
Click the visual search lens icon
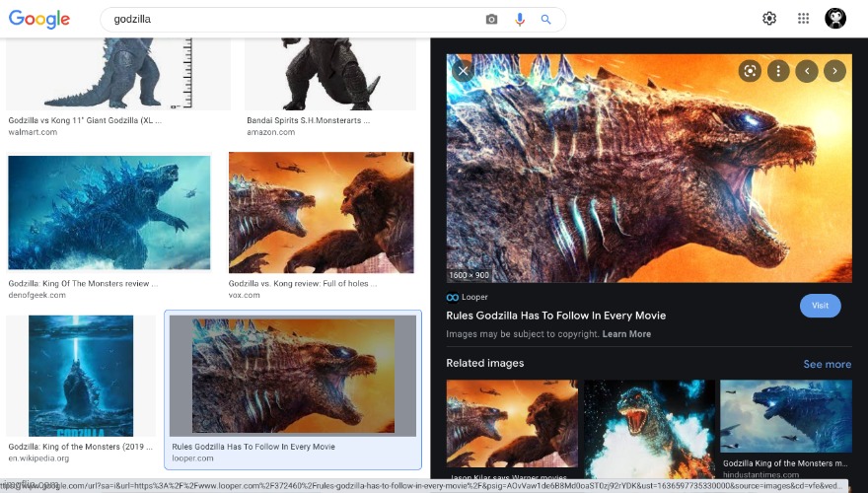coord(750,71)
